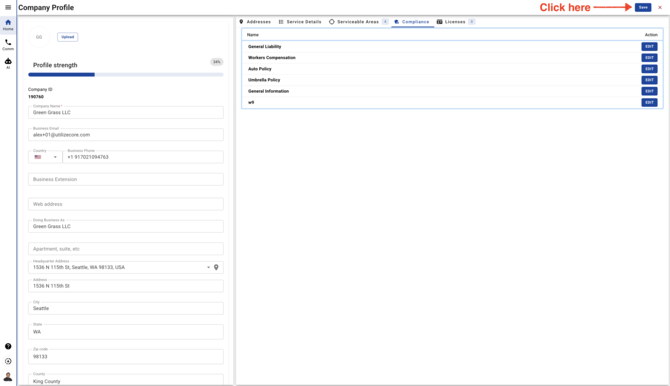Click the Address field showing 1536 N 115th St

click(x=126, y=286)
